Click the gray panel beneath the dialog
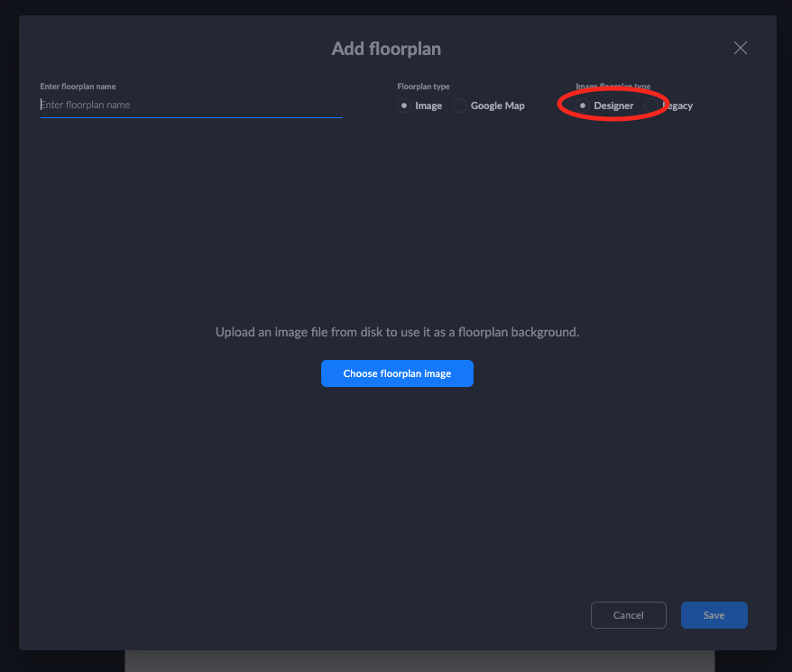 tap(419, 661)
